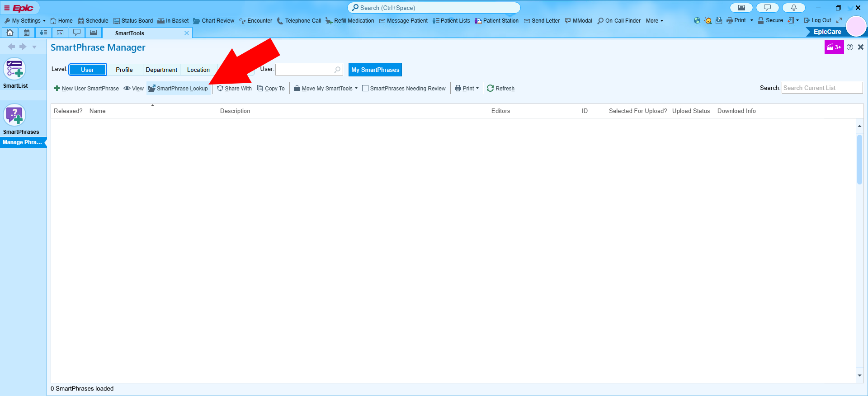Open the My Settings dropdown
This screenshot has height=396, width=868.
click(25, 21)
